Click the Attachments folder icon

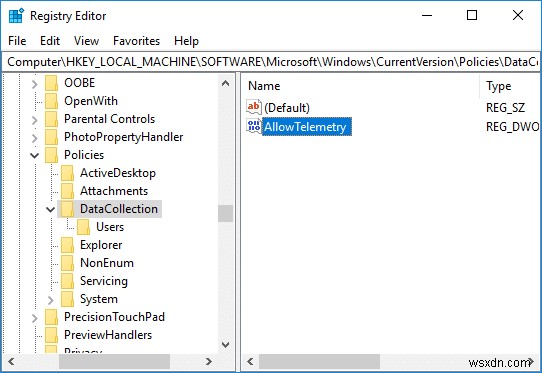(67, 191)
